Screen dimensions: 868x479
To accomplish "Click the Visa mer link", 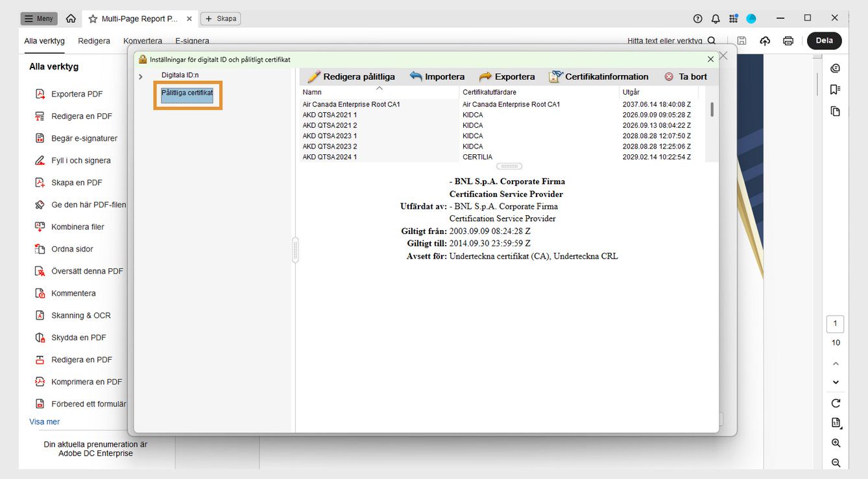I will [45, 422].
